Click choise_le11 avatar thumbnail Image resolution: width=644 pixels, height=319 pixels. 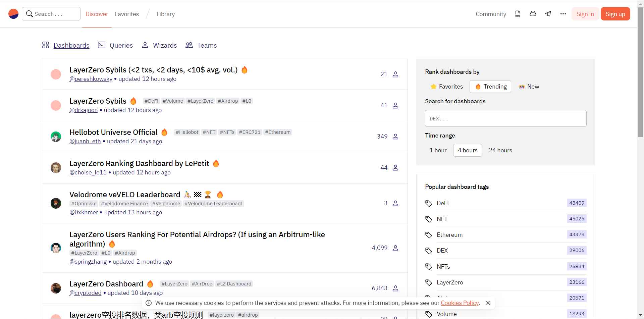(56, 168)
